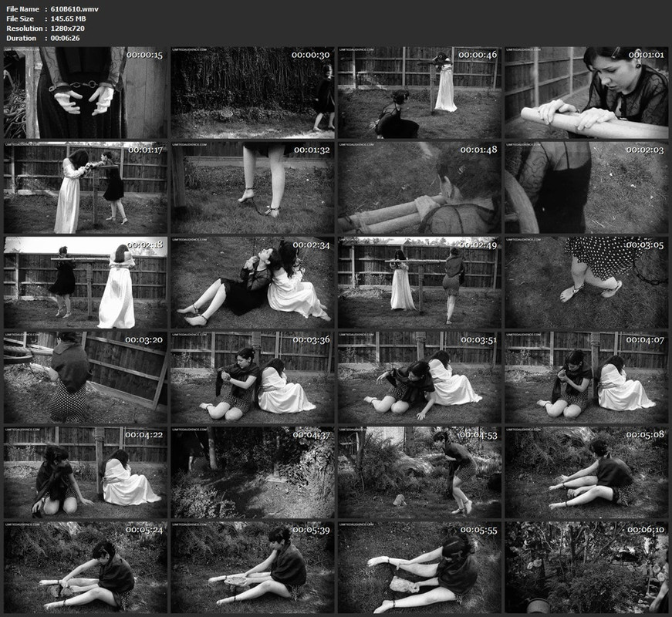Open the thumbnail stamped 00:04:37
The width and height of the screenshot is (672, 617).
click(x=253, y=473)
